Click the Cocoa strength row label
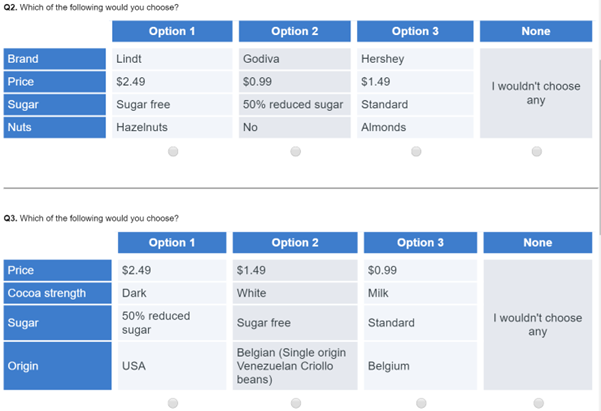 57,293
